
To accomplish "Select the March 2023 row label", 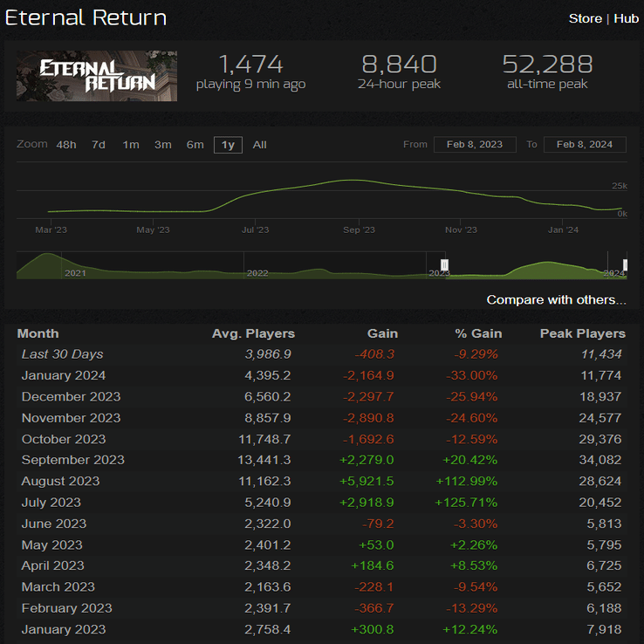I will pyautogui.click(x=58, y=587).
